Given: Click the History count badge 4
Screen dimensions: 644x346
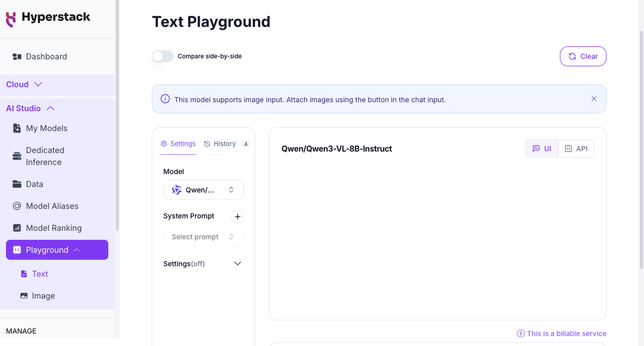Looking at the screenshot, I should 246,144.
